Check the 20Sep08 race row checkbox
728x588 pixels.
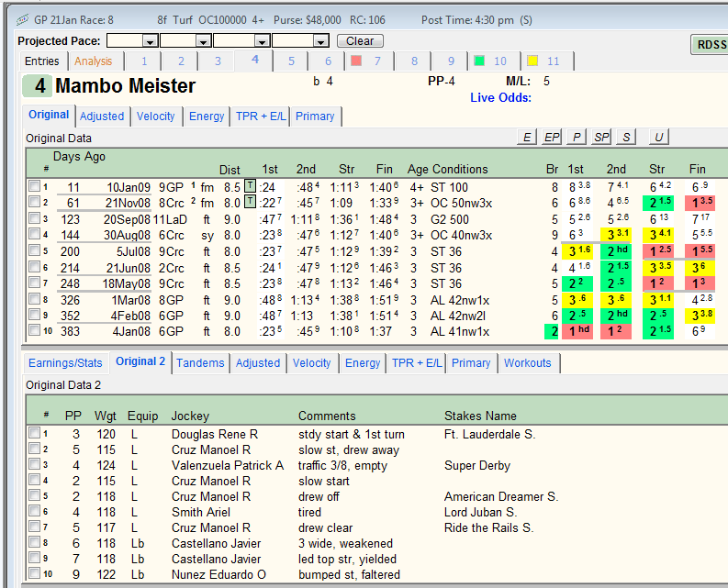tap(34, 217)
